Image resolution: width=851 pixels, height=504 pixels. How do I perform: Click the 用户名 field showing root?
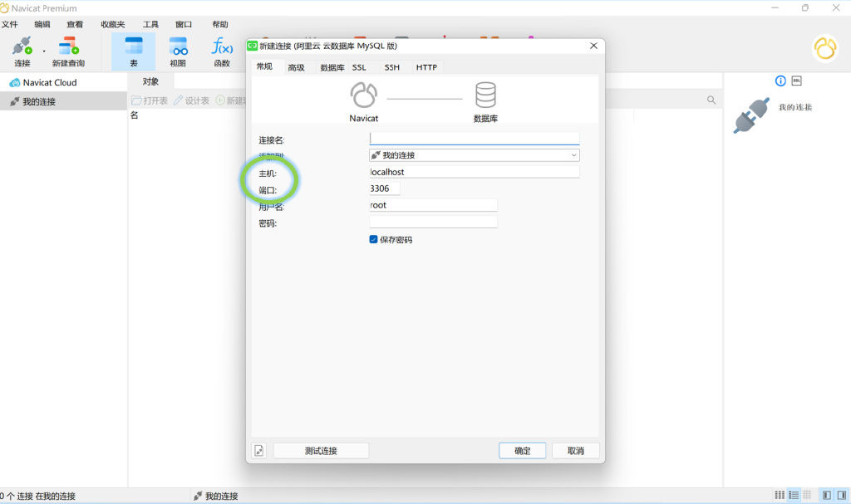pos(433,205)
